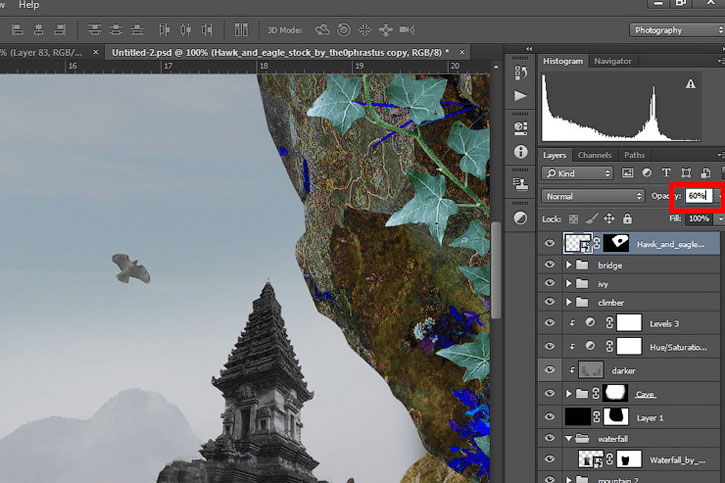Open the Navigator tab
The height and width of the screenshot is (483, 725).
click(x=613, y=61)
